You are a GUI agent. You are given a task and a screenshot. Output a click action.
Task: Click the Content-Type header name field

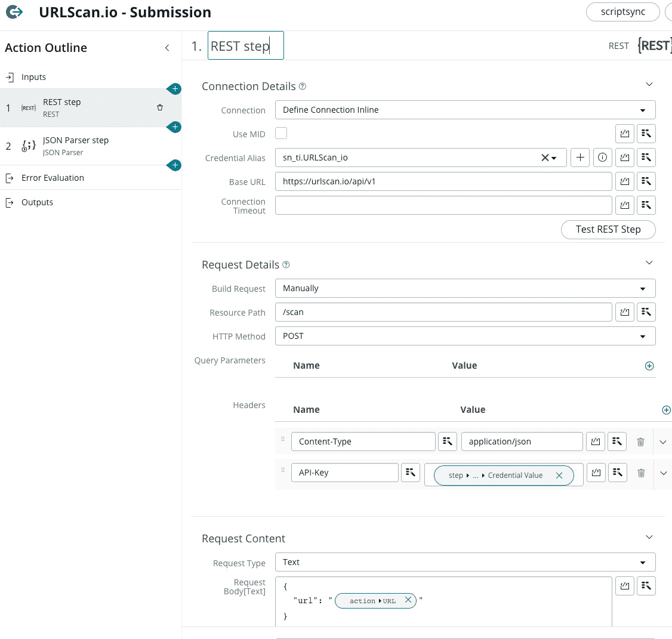click(x=363, y=442)
